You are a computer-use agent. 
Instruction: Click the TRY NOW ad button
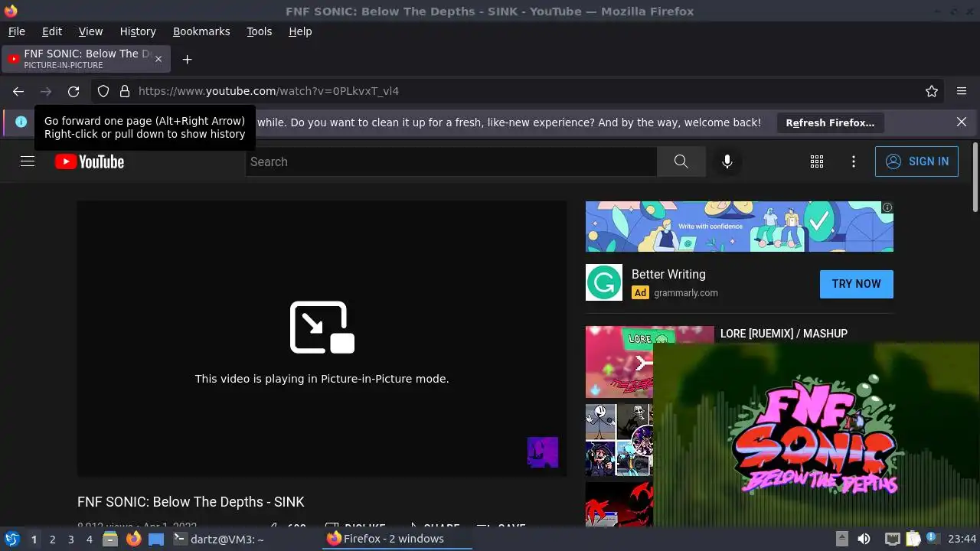click(x=857, y=284)
